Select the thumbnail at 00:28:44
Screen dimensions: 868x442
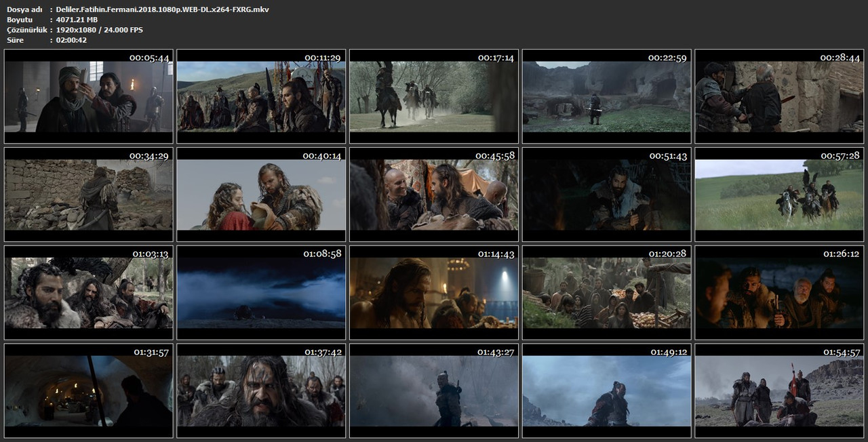tap(779, 96)
